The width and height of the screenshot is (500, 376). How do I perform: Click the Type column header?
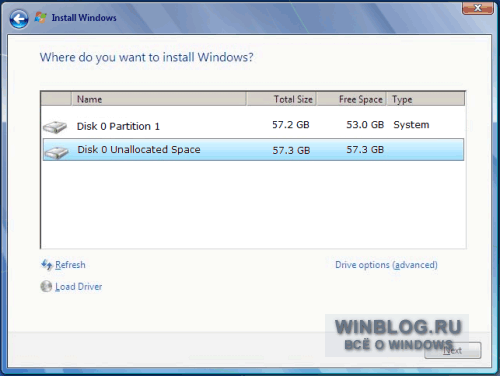click(x=426, y=99)
